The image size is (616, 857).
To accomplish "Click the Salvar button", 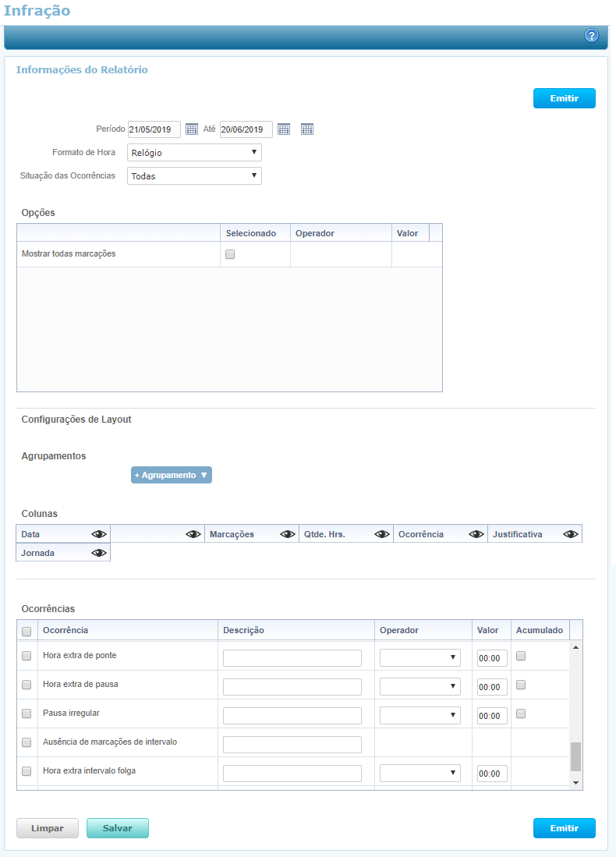I will coord(117,828).
